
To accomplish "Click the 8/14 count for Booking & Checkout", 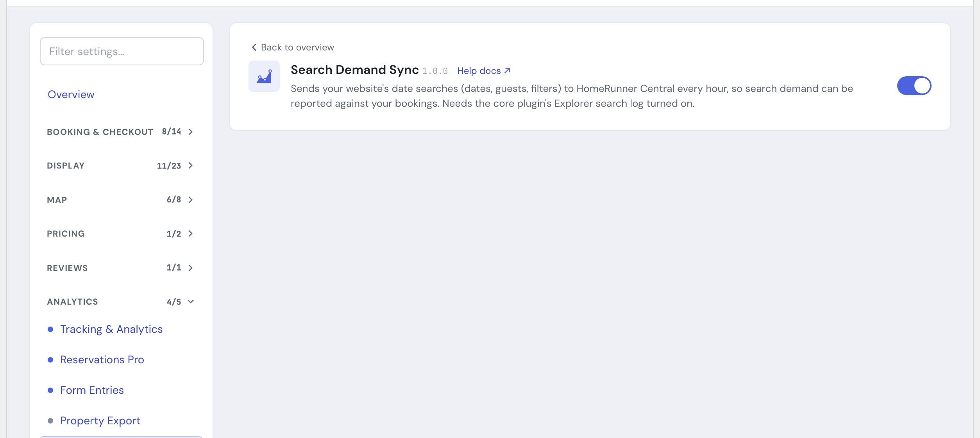I will tap(172, 132).
